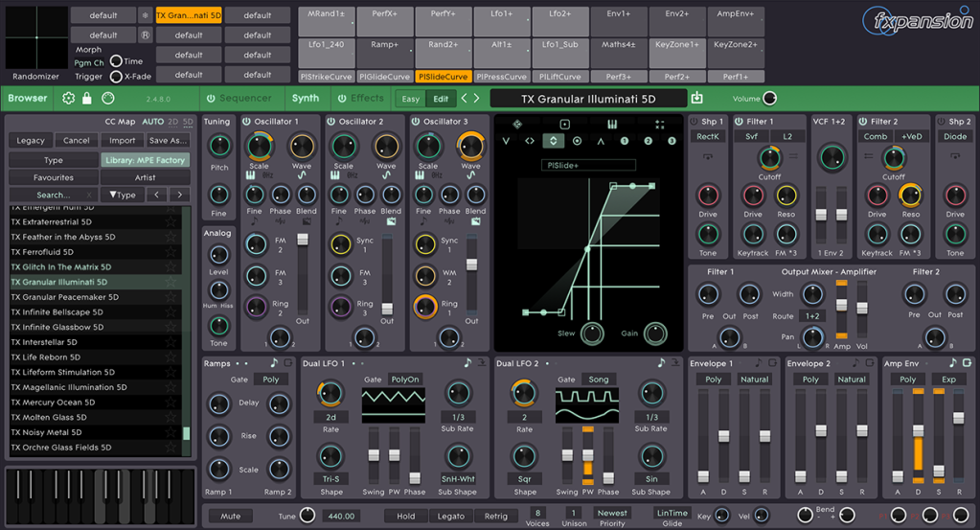Viewport: 980px width, 530px height.
Task: Click the padlock icon beside Browser
Action: [x=87, y=98]
